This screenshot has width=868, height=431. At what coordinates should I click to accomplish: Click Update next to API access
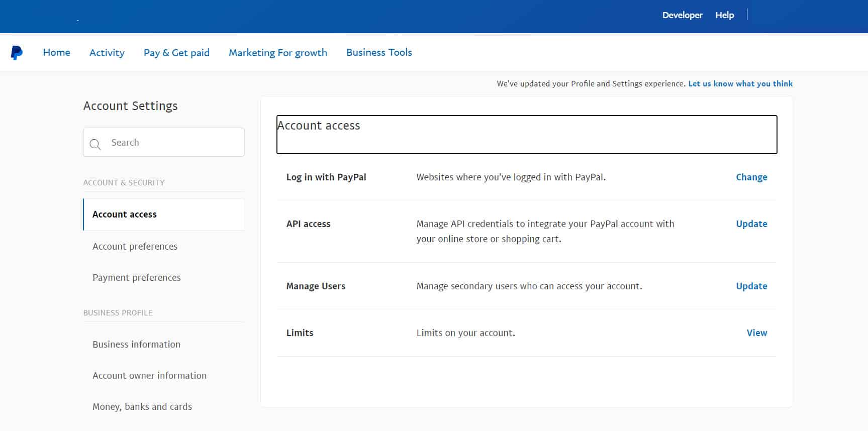pyautogui.click(x=751, y=224)
